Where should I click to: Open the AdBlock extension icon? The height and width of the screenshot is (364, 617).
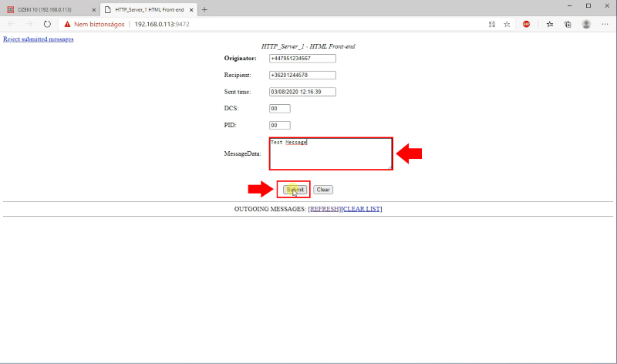[527, 24]
